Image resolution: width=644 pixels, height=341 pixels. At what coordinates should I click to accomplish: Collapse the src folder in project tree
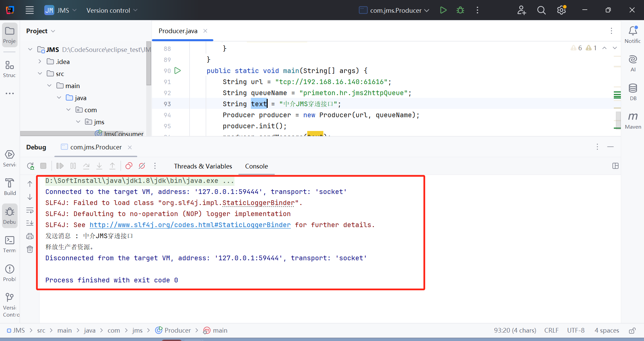coord(40,74)
